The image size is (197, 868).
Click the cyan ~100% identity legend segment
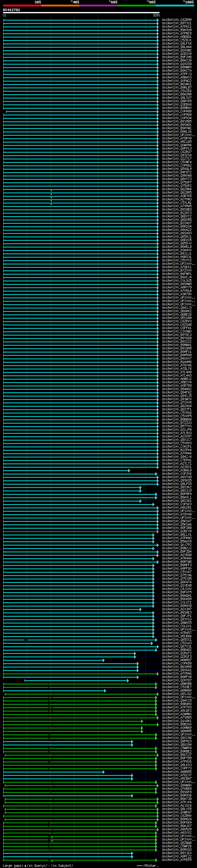click(x=175, y=6)
